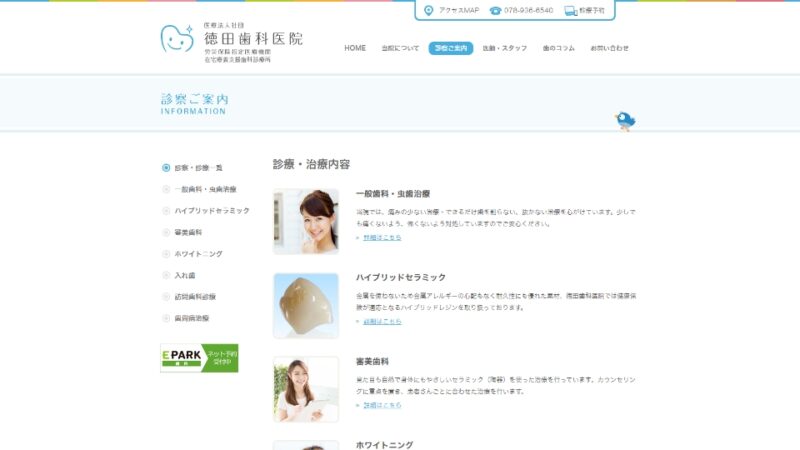Screen dimensions: 800x450
Task: Open 訪問歯科診療 in the sidebar
Action: coord(195,297)
